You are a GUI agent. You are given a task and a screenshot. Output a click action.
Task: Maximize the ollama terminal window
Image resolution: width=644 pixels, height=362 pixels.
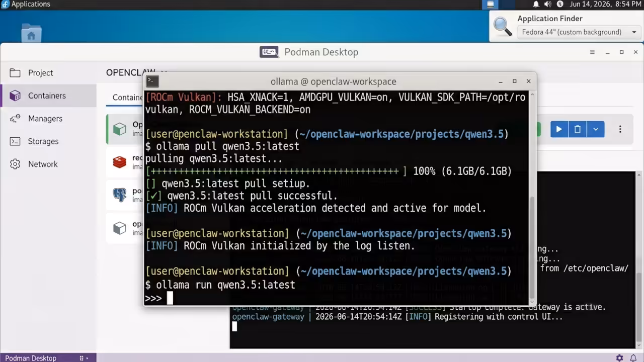(514, 81)
